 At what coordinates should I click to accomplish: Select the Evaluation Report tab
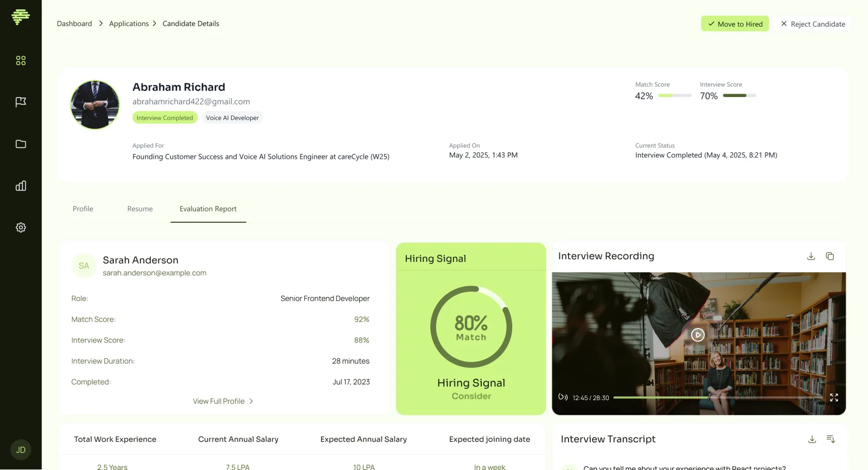pos(208,209)
